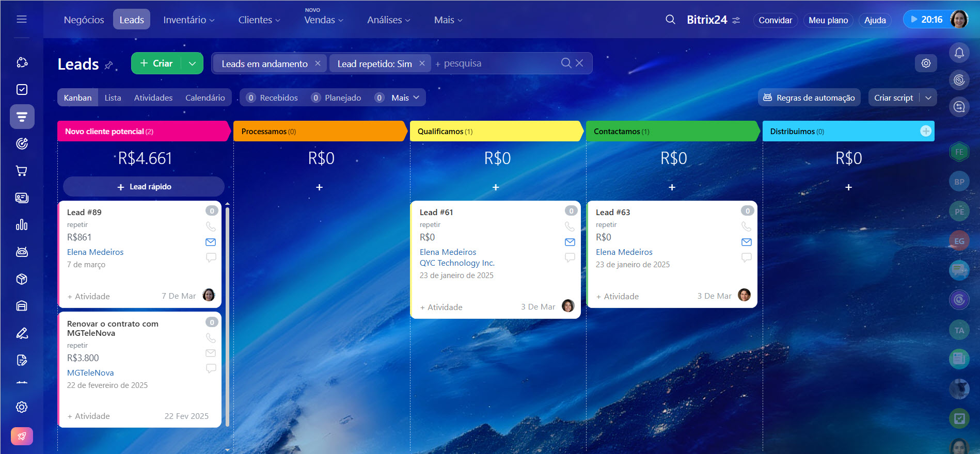Remove the 'Lead repetido: Sim' filter chip
Image resolution: width=980 pixels, height=454 pixels.
pyautogui.click(x=422, y=63)
